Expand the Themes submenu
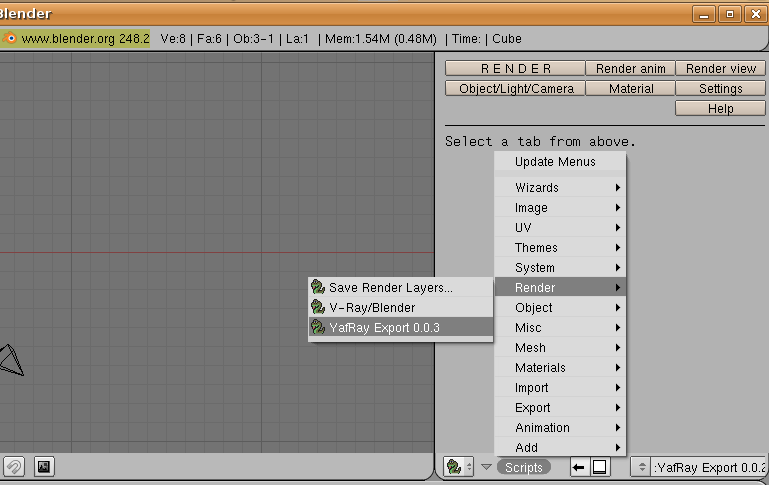Viewport: 769px width, 485px height. click(x=561, y=248)
